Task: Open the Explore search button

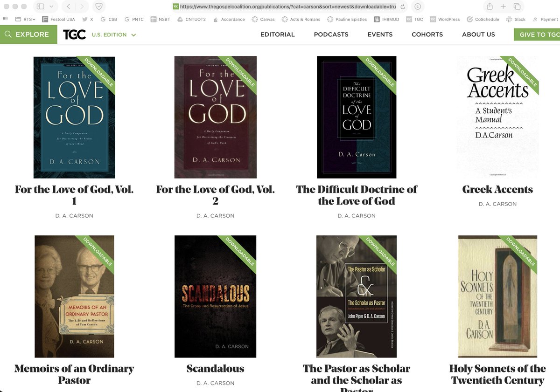Action: (28, 34)
